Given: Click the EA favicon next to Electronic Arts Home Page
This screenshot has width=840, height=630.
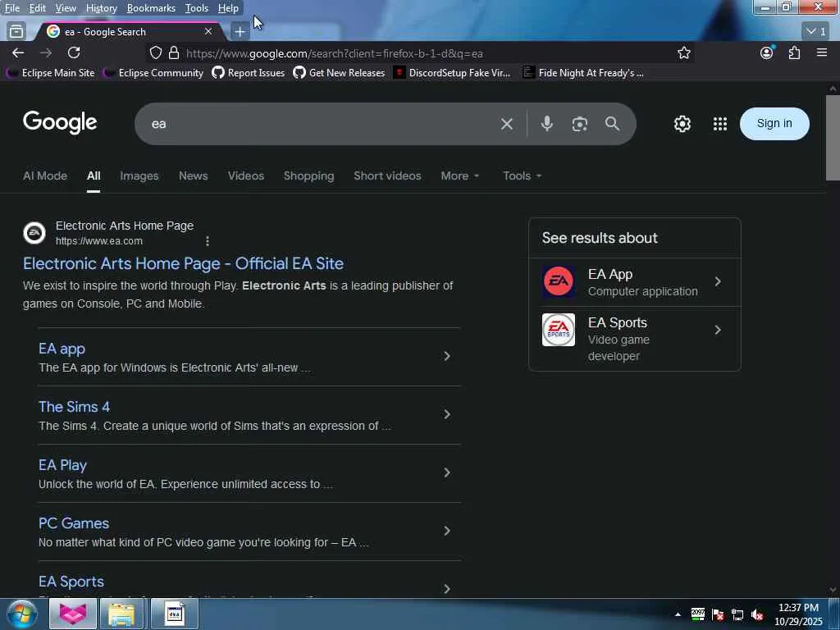Looking at the screenshot, I should (34, 233).
